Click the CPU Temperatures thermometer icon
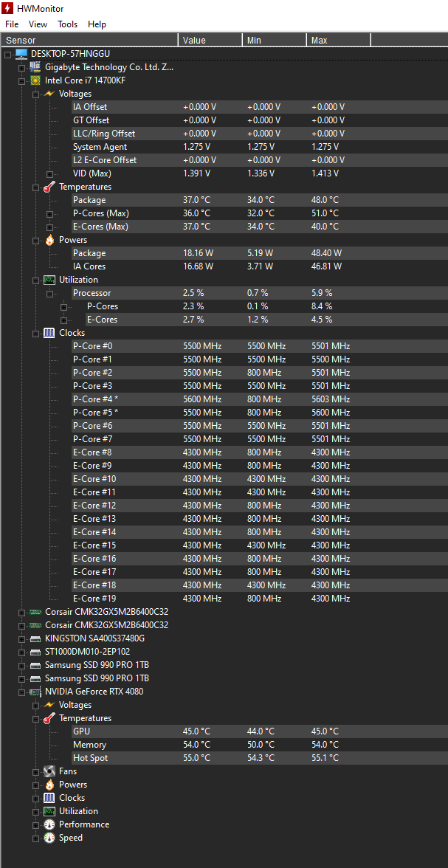This screenshot has width=448, height=868. (x=49, y=187)
